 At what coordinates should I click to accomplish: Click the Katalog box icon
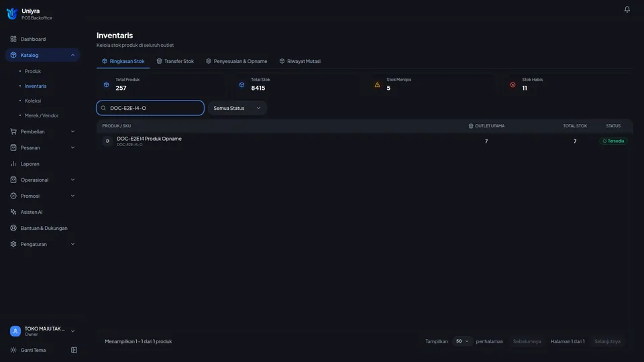click(13, 55)
